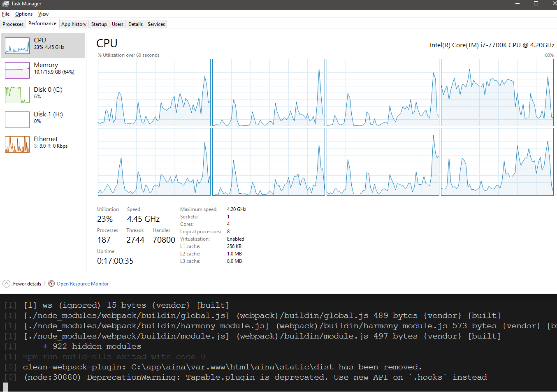Switch to the Services tab
557x392 pixels.
pos(156,24)
